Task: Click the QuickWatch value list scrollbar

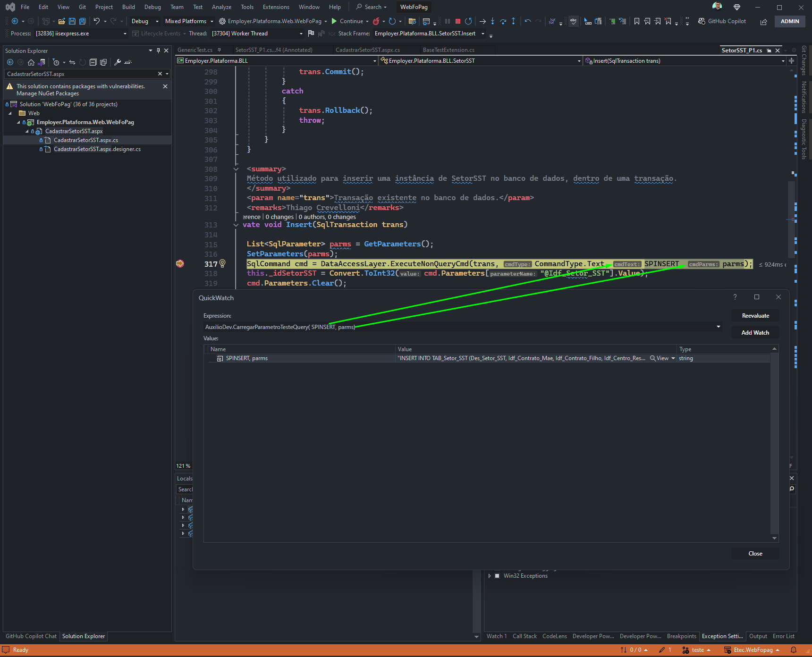Action: pyautogui.click(x=774, y=444)
